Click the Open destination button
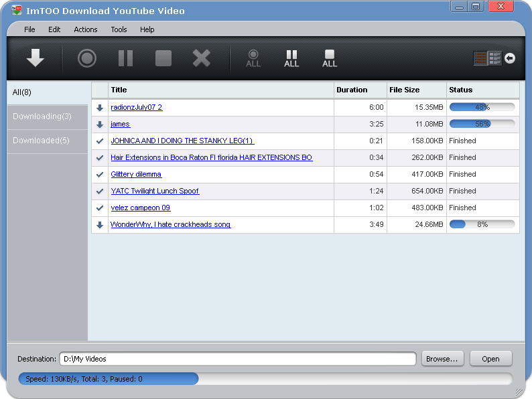 click(x=490, y=359)
